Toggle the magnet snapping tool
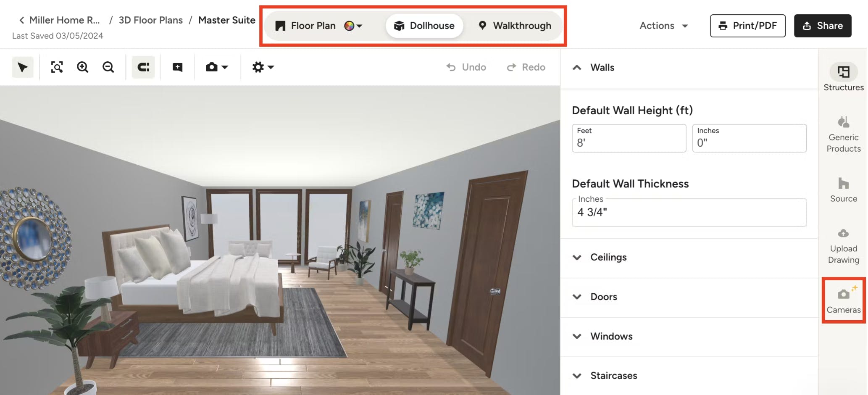The image size is (868, 395). [x=143, y=67]
